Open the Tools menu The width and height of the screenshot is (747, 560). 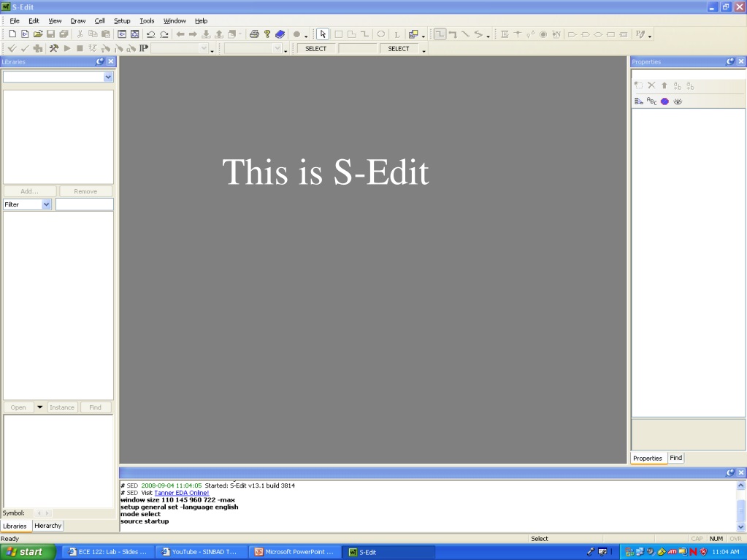(147, 20)
